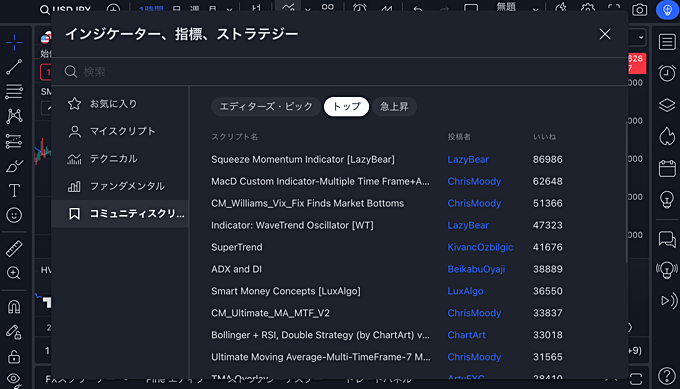Open the Fibonacci tools in left toolbar

14,92
